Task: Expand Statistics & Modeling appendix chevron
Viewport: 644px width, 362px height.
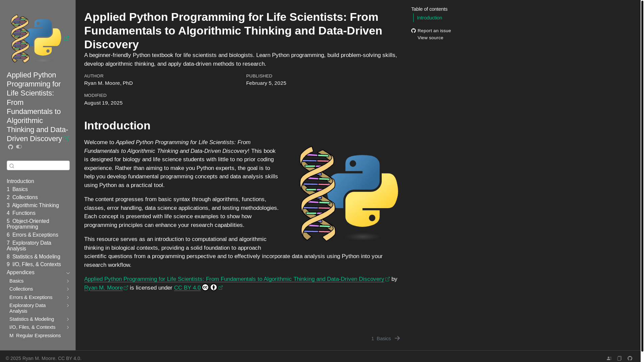Action: (68, 319)
